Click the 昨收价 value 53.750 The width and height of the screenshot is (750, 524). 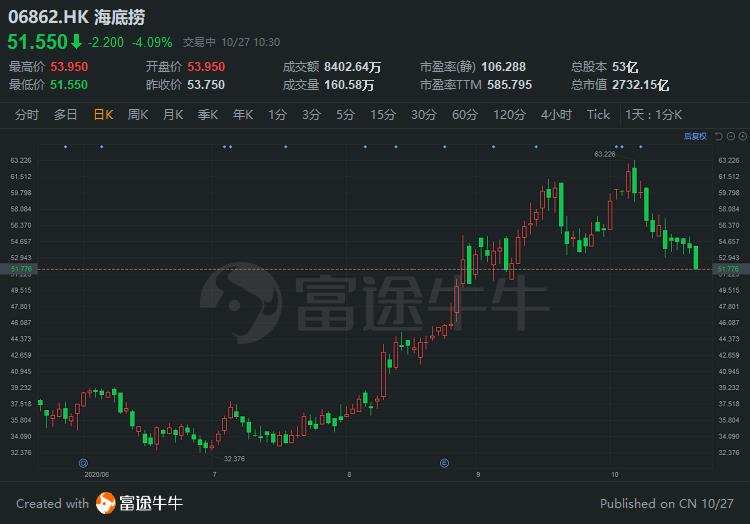206,85
